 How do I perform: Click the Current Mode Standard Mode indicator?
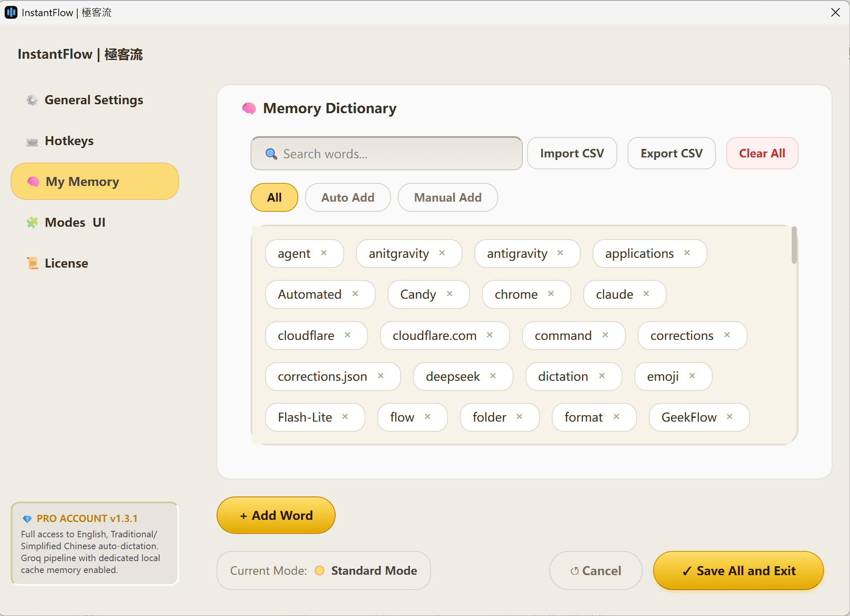coord(323,570)
